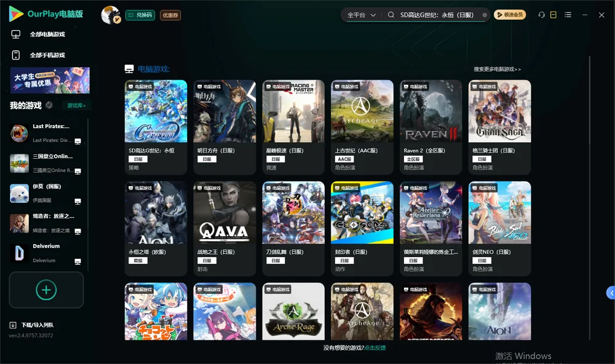Click the yellow mini-window icon
Viewport: 615px width, 364px height.
click(x=553, y=15)
